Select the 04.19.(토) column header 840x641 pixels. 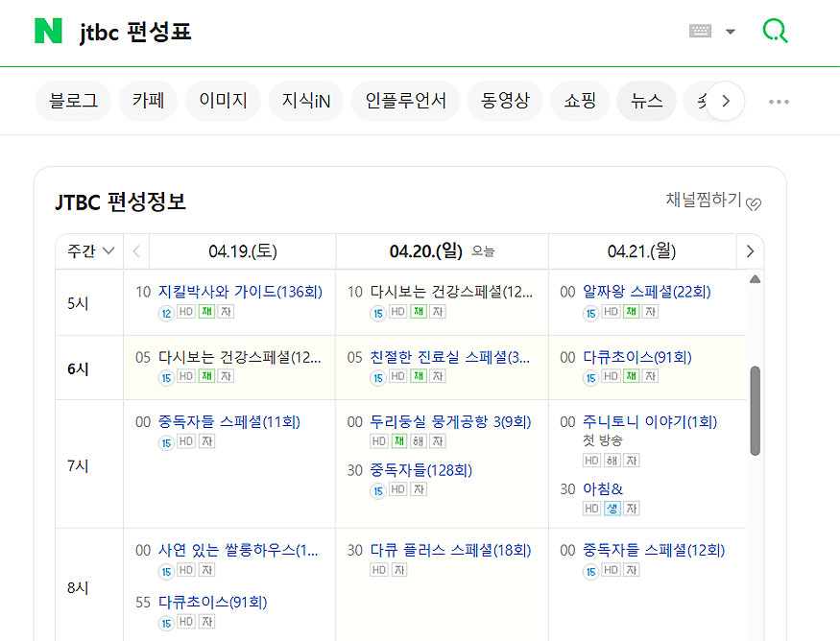243,251
